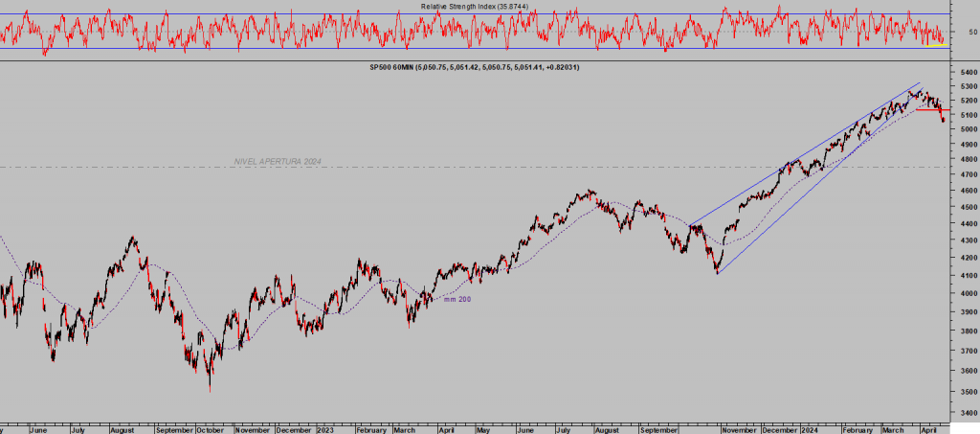Viewport: 980px width, 434px height.
Task: Click the upper blue rising trendline
Action: pos(805,154)
